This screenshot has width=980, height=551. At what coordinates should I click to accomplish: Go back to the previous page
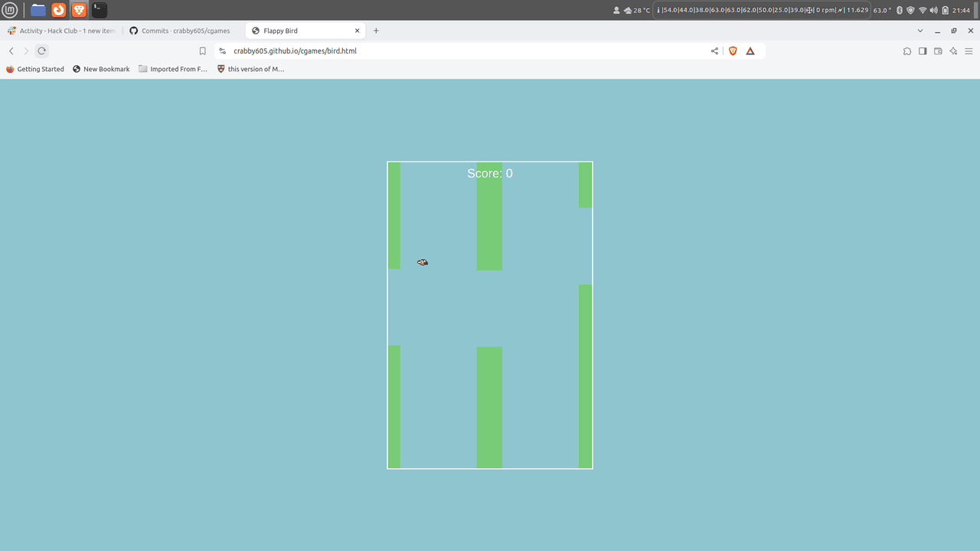point(11,51)
